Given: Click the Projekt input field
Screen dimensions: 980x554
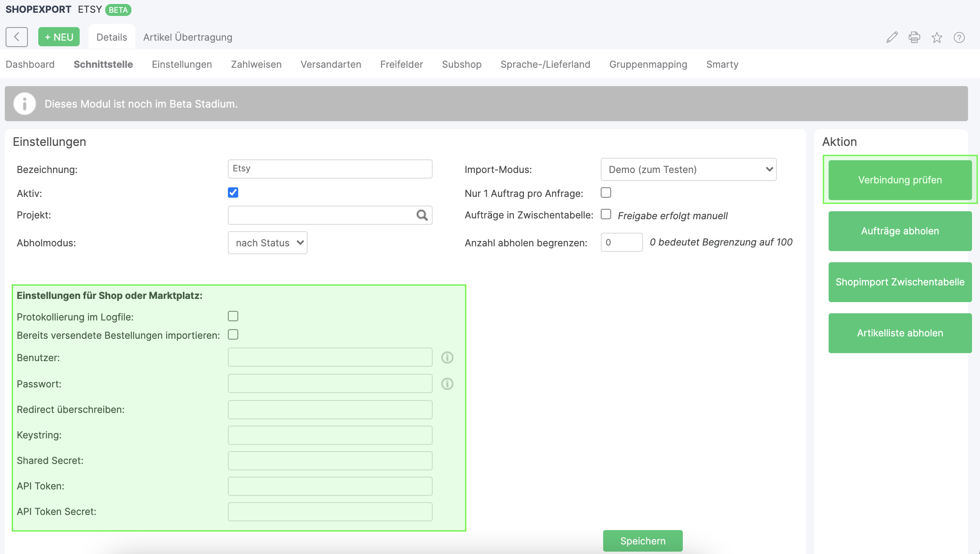Looking at the screenshot, I should (330, 215).
